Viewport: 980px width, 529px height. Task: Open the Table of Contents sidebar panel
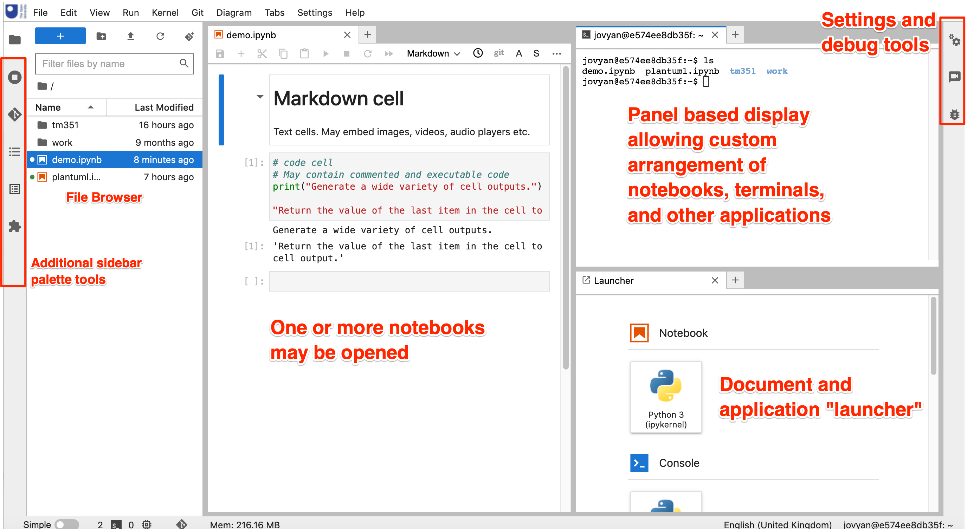(x=14, y=151)
